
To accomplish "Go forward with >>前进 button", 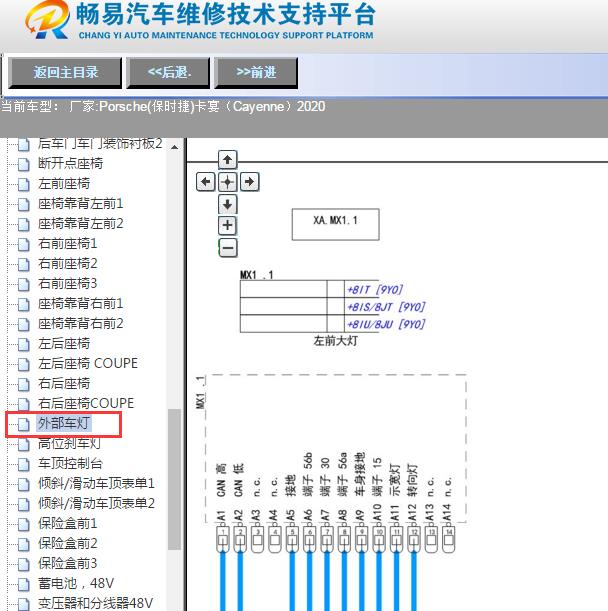I will [256, 72].
